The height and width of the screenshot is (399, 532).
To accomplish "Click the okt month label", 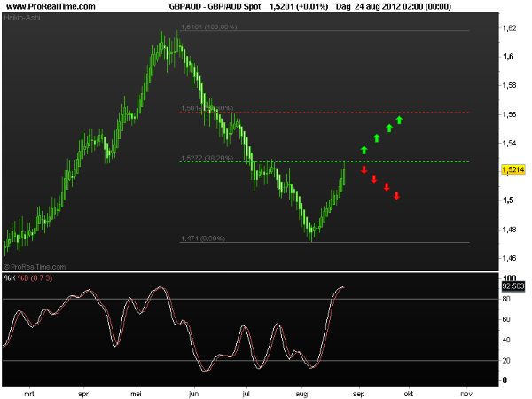I will (x=409, y=394).
